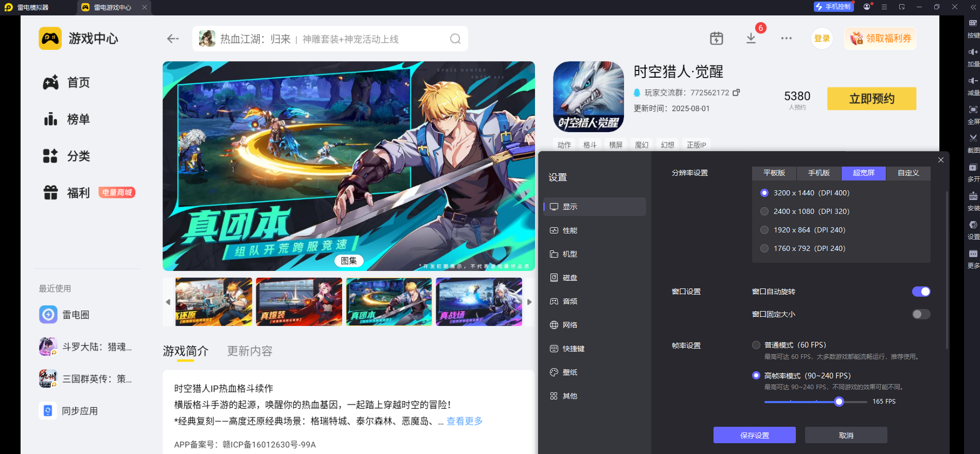Take a screenshot with the 截图 icon
This screenshot has width=980, height=454.
pos(973,138)
